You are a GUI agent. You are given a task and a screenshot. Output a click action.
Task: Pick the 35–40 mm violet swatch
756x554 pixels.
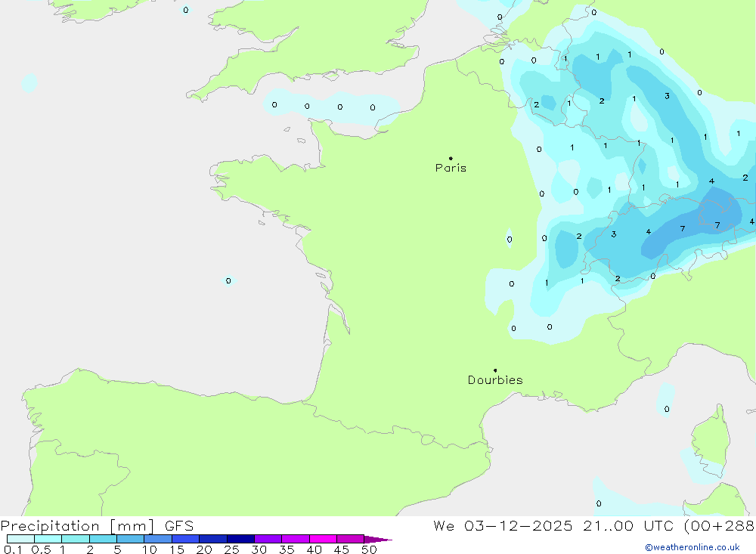pos(296,539)
